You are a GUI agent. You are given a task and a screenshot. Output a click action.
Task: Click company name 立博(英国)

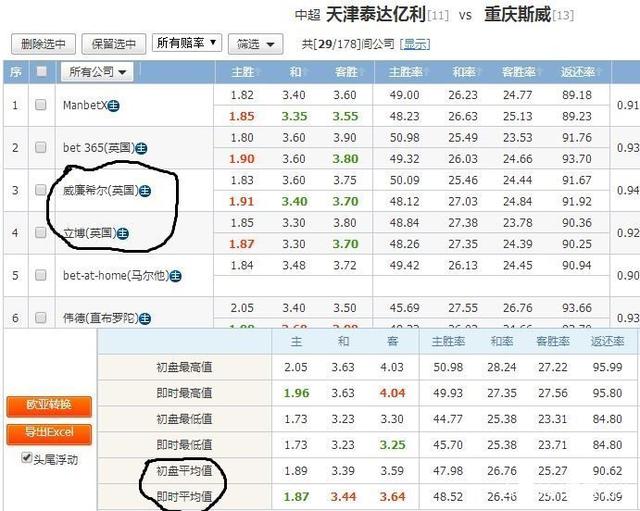89,233
